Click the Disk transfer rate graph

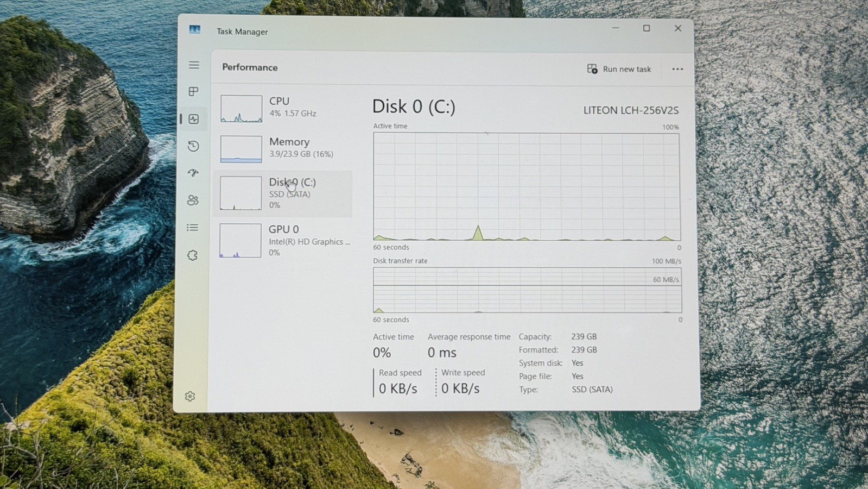pyautogui.click(x=527, y=290)
